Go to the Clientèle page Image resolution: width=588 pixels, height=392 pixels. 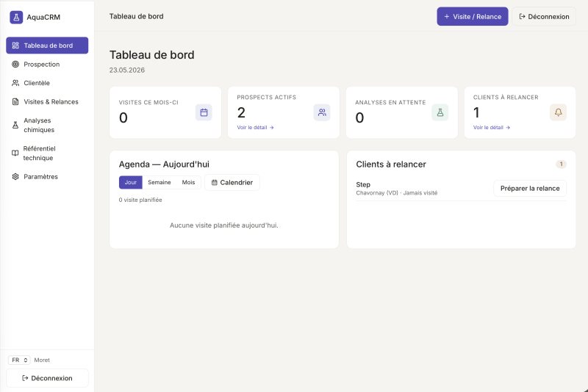[47, 83]
